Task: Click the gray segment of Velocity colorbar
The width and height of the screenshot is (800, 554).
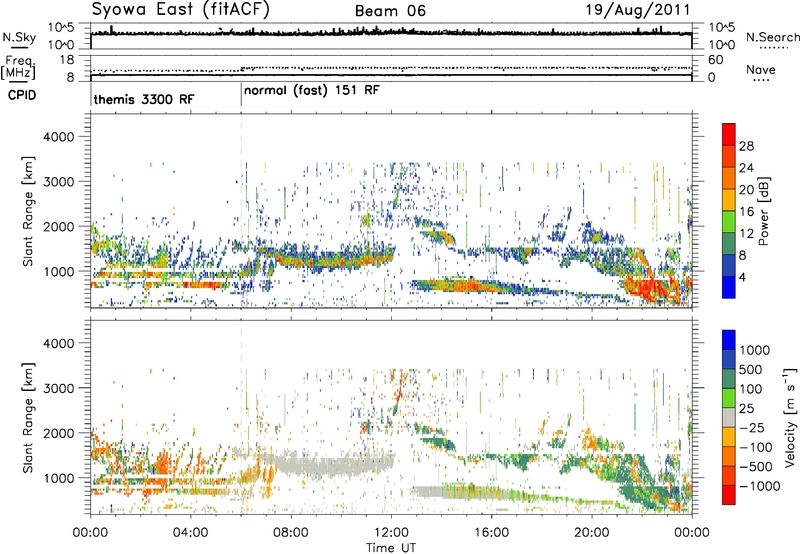Action: pyautogui.click(x=729, y=417)
